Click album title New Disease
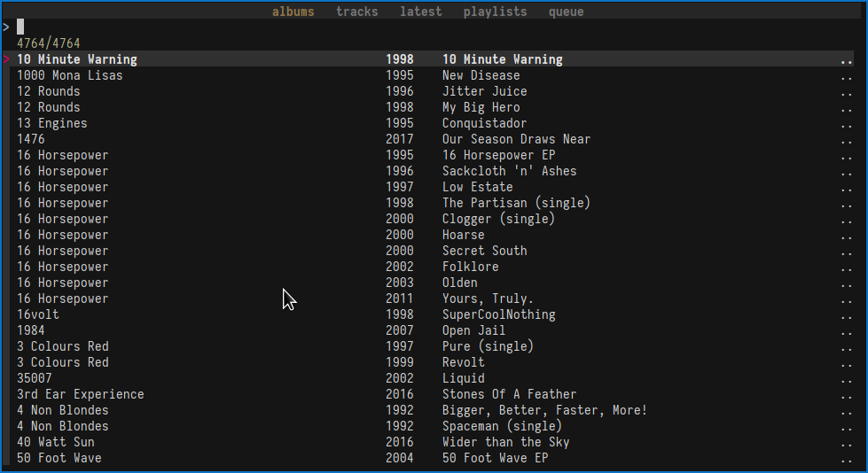This screenshot has width=868, height=473. pyautogui.click(x=481, y=75)
